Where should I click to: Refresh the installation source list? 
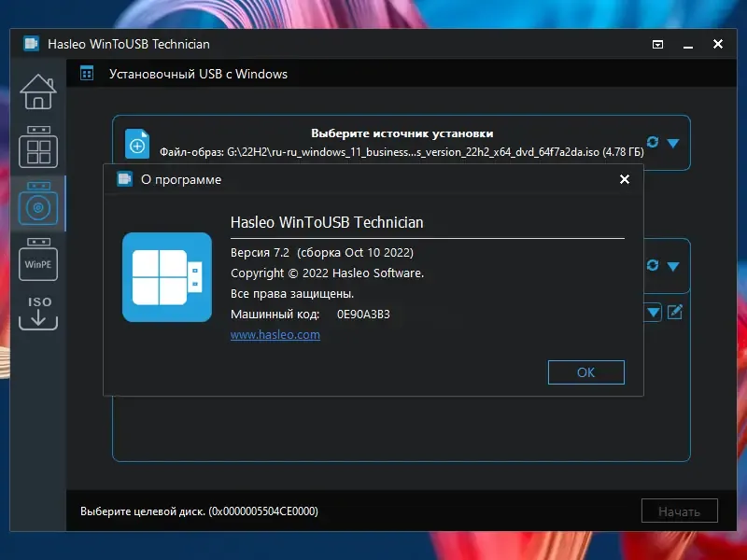click(x=653, y=142)
